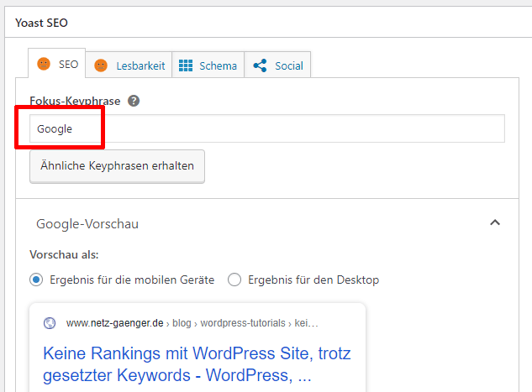Click the Vorschau als: label

click(x=64, y=254)
